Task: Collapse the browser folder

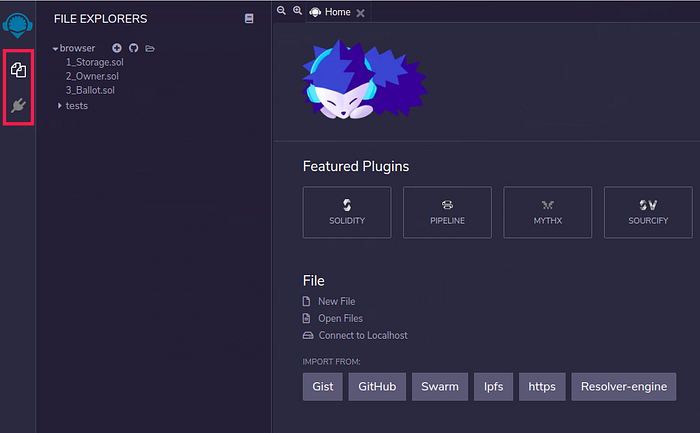Action: (55, 48)
